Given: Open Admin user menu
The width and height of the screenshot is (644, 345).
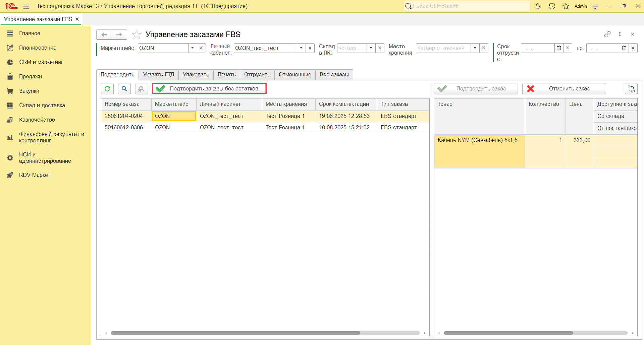Looking at the screenshot, I should (x=581, y=6).
